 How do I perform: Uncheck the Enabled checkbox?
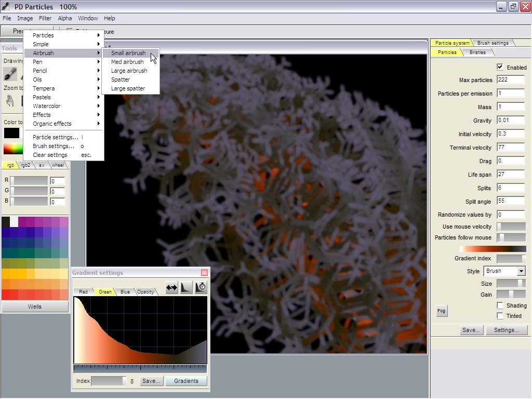[x=500, y=67]
